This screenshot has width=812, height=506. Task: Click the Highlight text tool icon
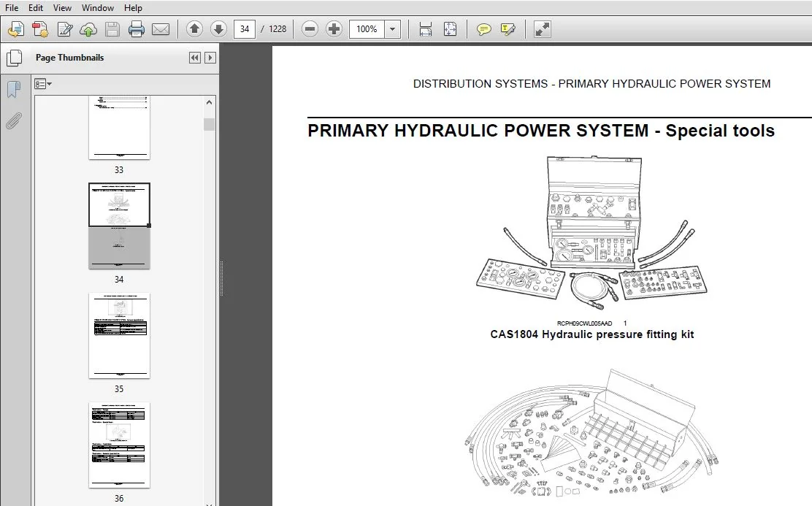pos(508,29)
